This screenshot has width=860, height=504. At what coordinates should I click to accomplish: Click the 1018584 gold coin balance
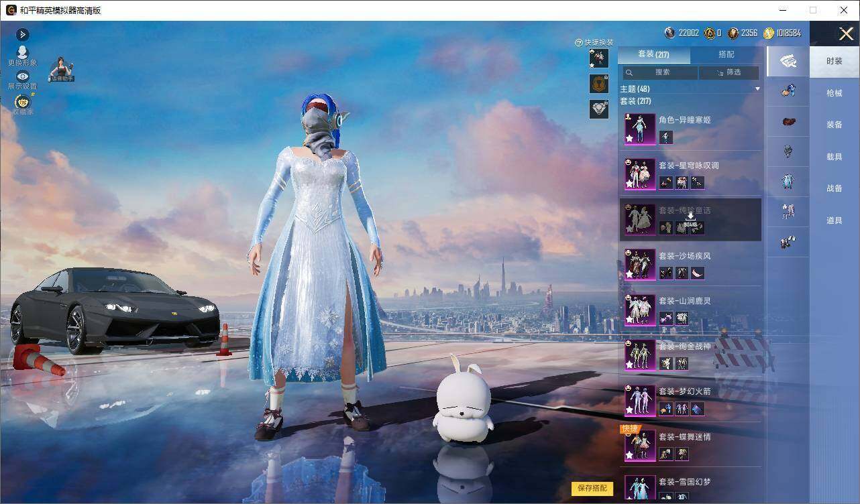pyautogui.click(x=788, y=33)
